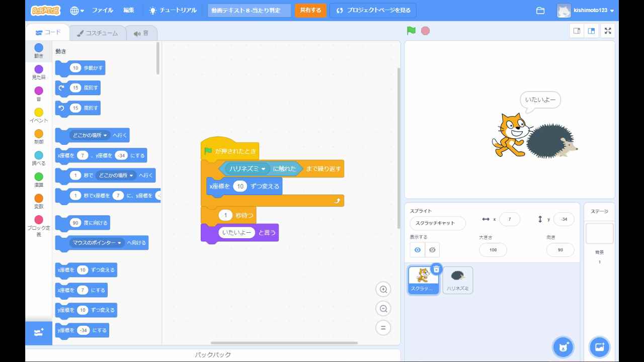Click the 1 秒待つ block value
The image size is (644, 362).
(225, 216)
